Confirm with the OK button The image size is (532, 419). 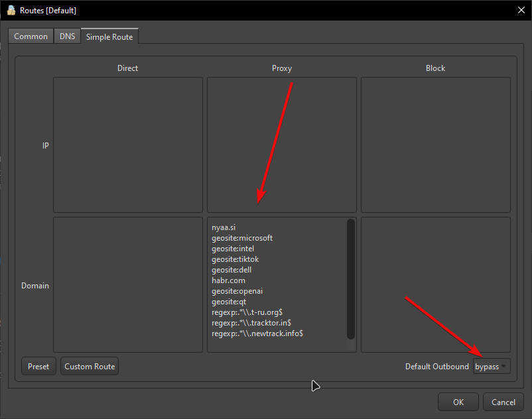pyautogui.click(x=458, y=402)
